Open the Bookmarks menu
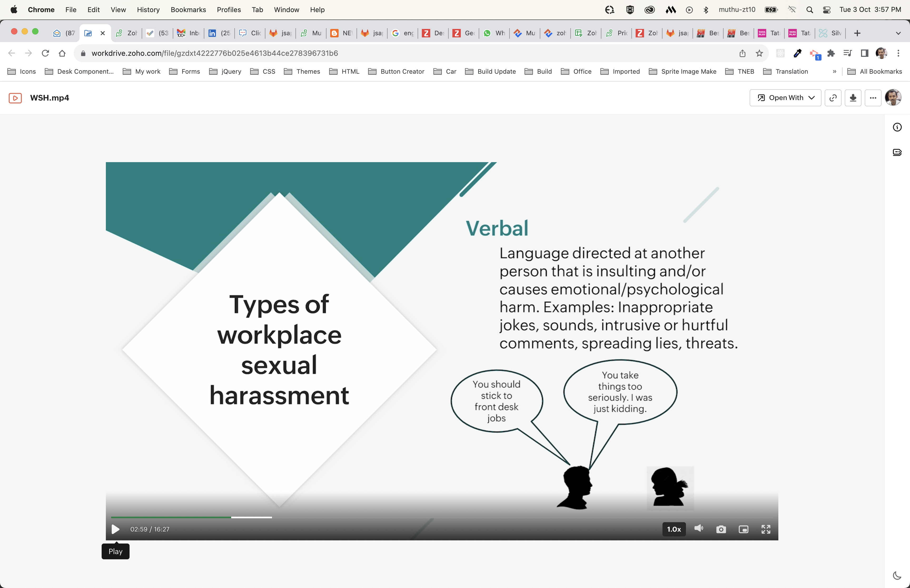 (x=188, y=9)
